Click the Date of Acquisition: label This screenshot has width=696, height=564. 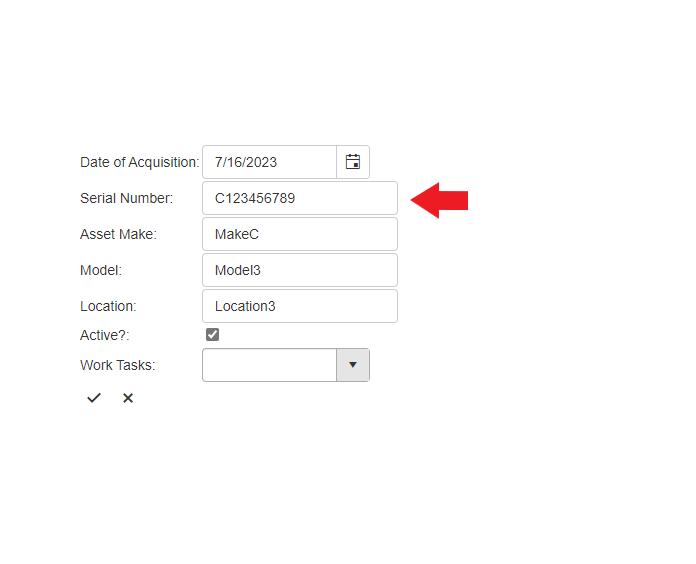click(139, 162)
